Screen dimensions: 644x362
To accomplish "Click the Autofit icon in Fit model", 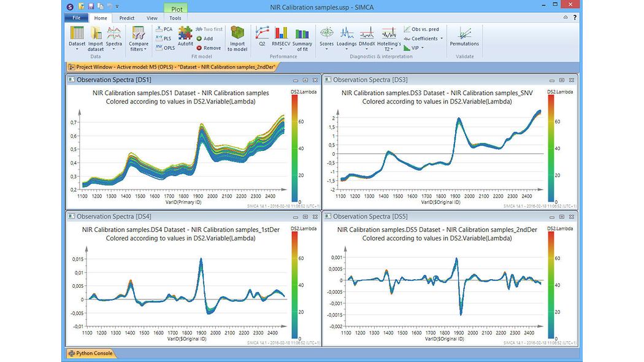I will (185, 37).
